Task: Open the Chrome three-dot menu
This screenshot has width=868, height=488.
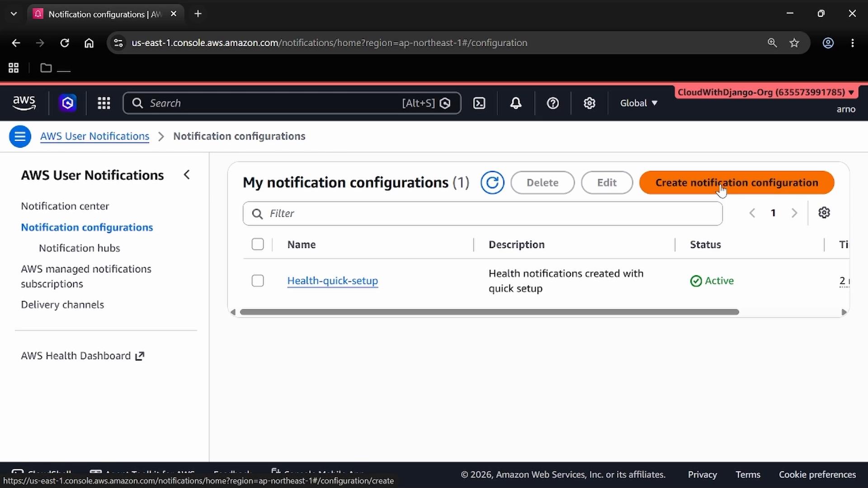Action: coord(853,43)
